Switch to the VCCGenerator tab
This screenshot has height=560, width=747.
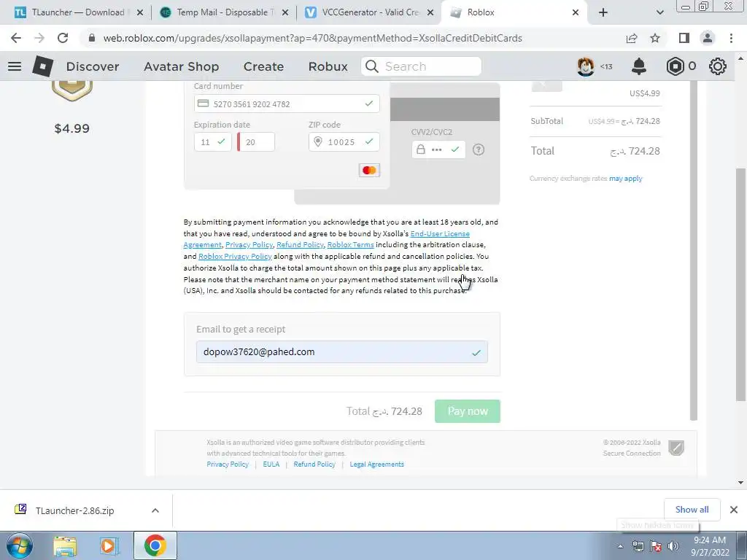(x=370, y=12)
